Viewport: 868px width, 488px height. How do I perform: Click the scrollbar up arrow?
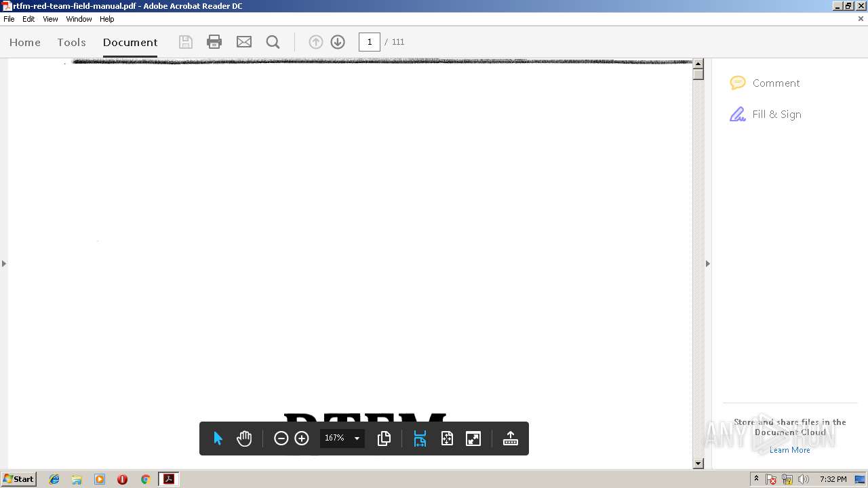pos(698,64)
